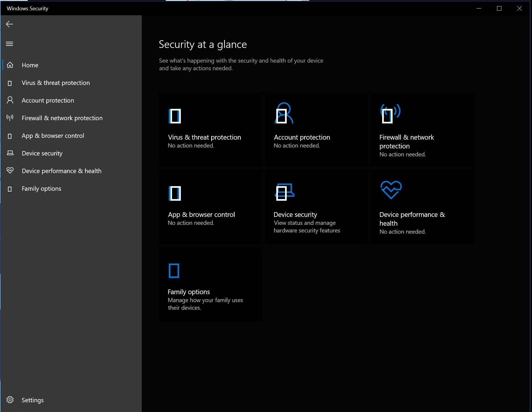Select the Firewall & network protection icon in sidebar

pyautogui.click(x=10, y=118)
